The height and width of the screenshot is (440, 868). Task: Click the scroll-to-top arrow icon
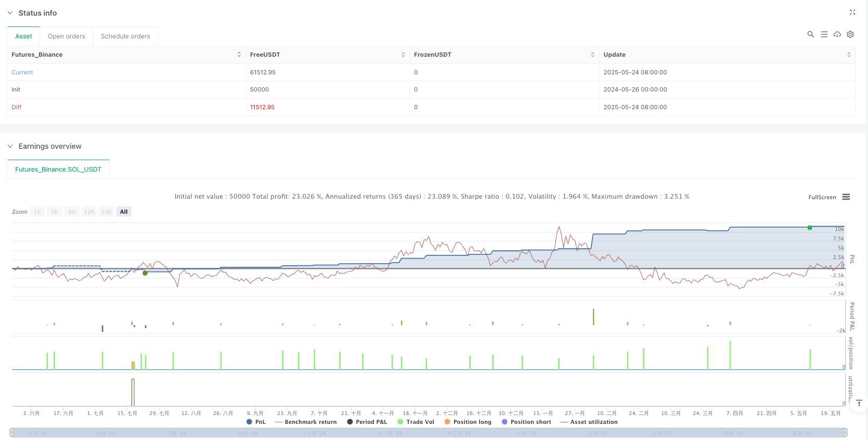point(859,404)
